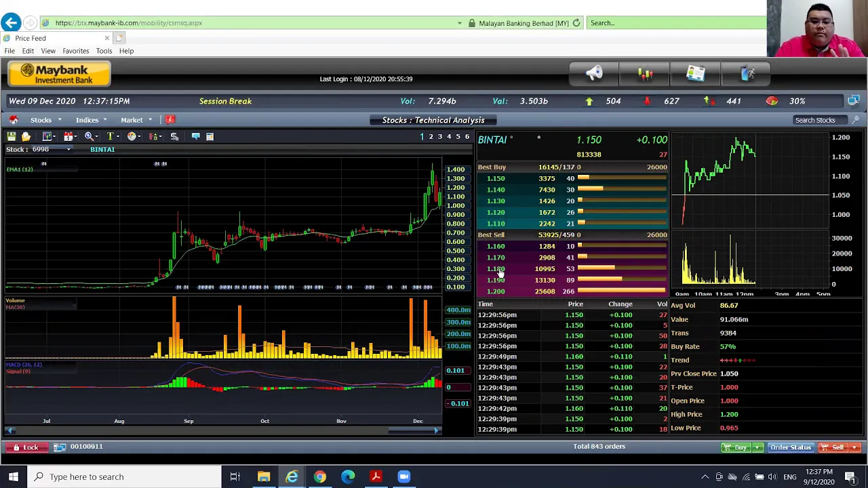Go back with browser back arrow
The width and height of the screenshot is (868, 488).
(11, 23)
